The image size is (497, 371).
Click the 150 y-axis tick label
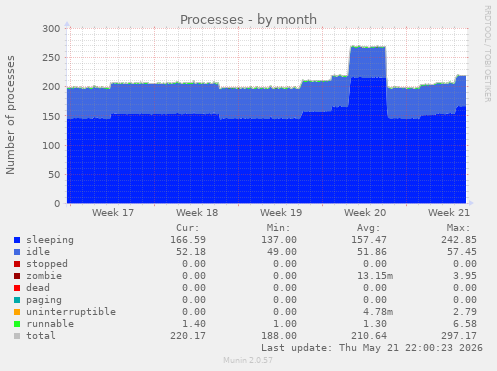click(51, 116)
